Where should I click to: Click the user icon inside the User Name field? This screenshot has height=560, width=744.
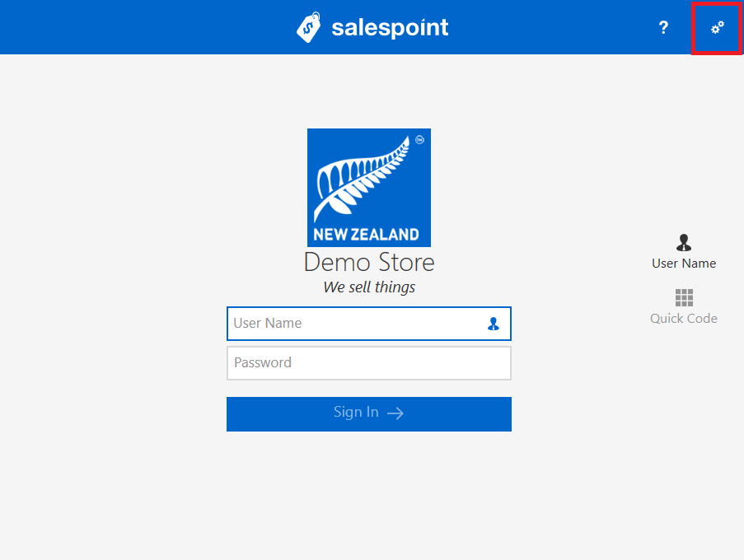point(493,324)
